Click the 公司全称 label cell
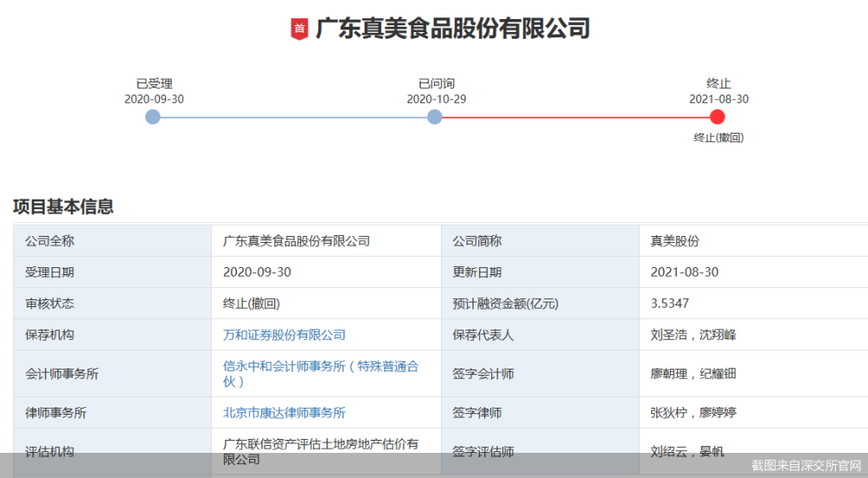The width and height of the screenshot is (868, 478). pos(112,240)
